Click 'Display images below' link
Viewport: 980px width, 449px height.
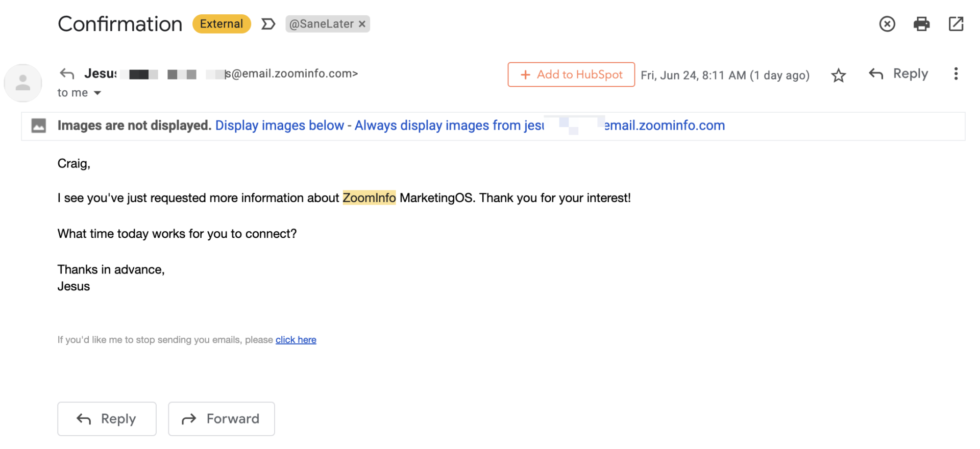279,125
